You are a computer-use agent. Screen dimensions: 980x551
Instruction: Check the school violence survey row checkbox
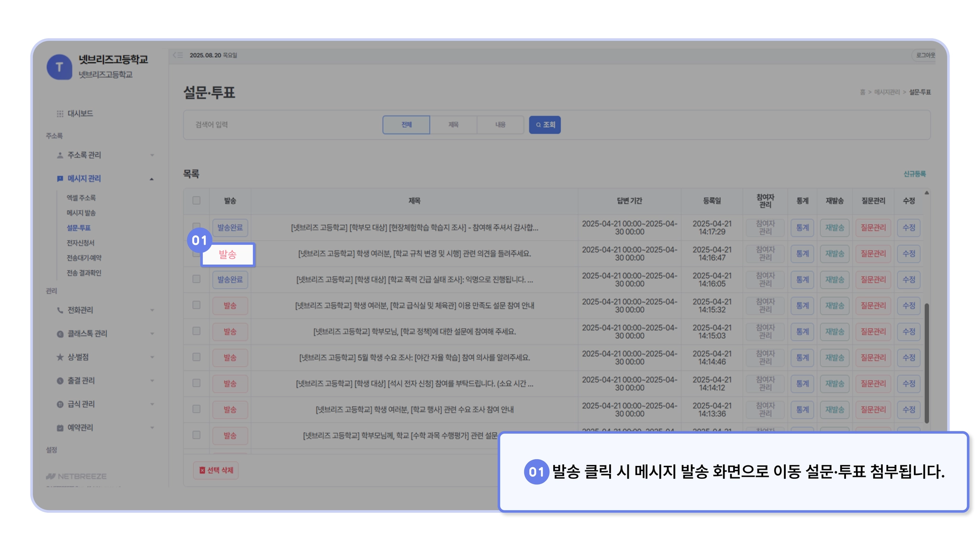(196, 279)
